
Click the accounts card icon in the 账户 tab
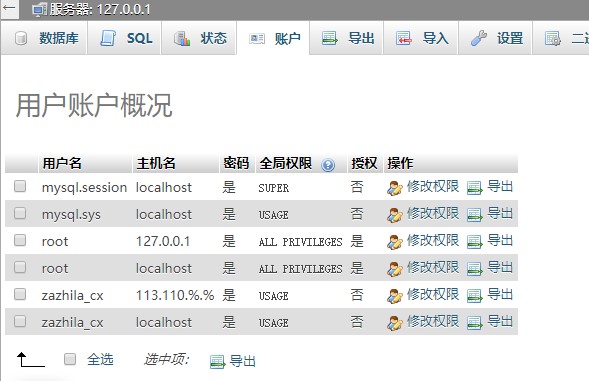point(257,38)
